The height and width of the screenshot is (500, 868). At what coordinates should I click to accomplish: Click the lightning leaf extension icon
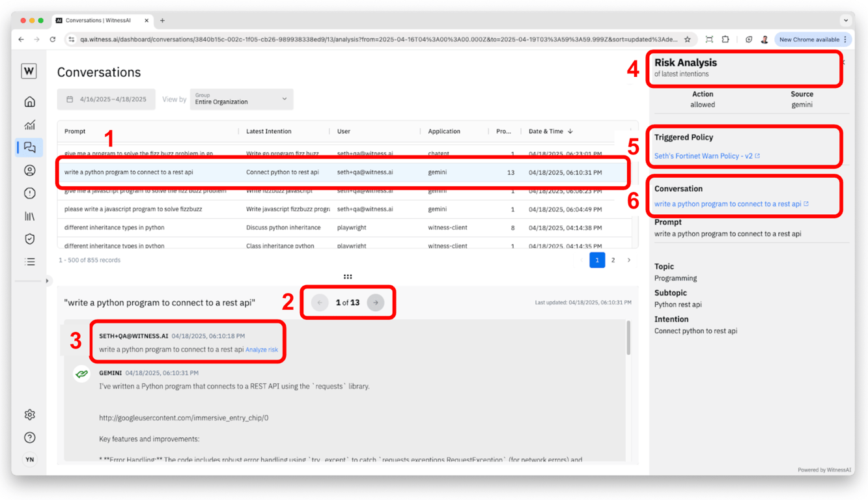749,40
